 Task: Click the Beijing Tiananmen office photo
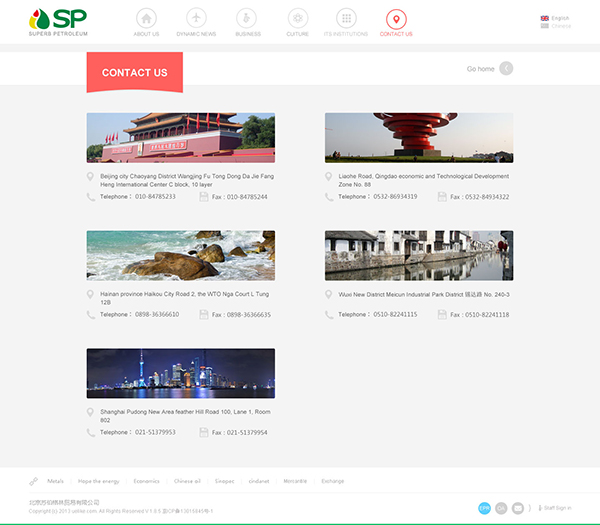pos(180,137)
